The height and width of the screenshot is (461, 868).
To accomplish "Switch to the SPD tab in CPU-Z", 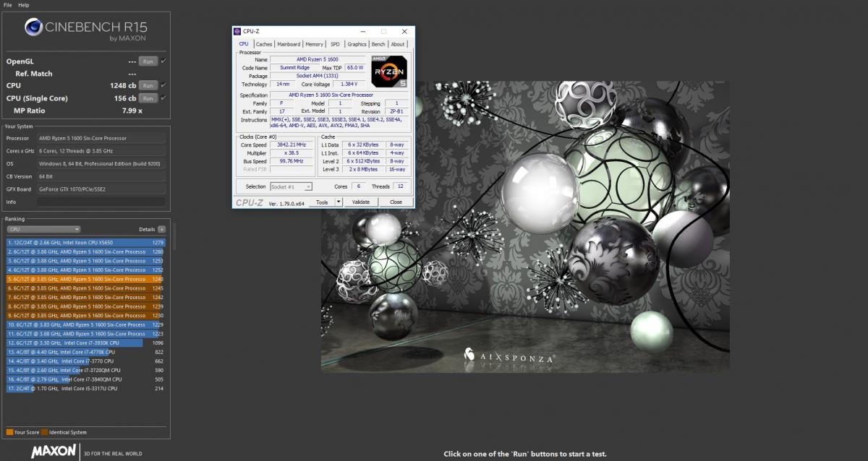I will pos(335,44).
